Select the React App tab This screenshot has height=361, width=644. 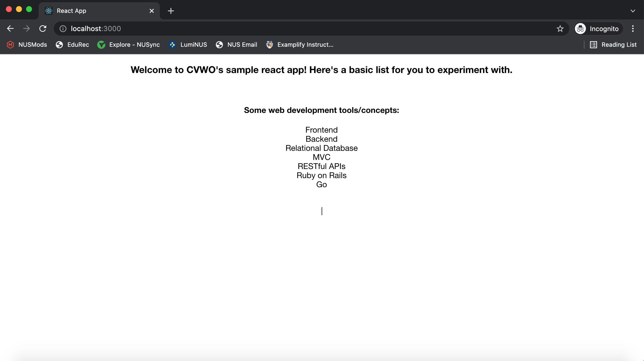coord(96,11)
